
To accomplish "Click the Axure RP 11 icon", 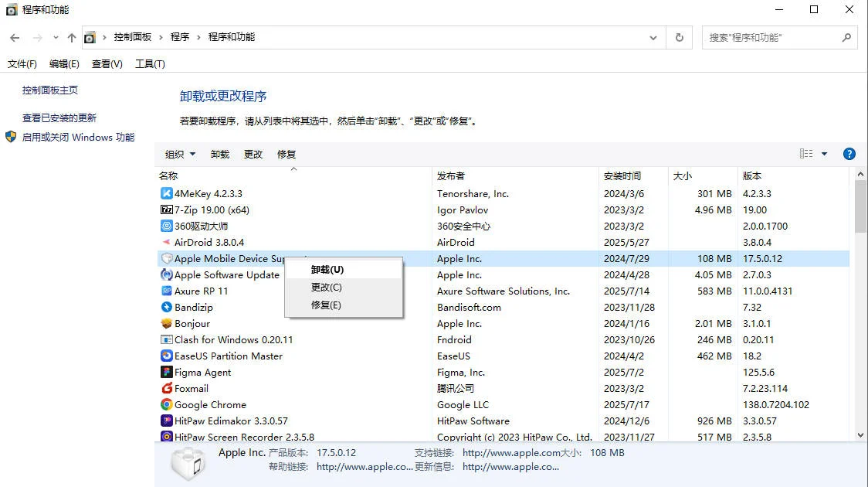I will pos(166,291).
